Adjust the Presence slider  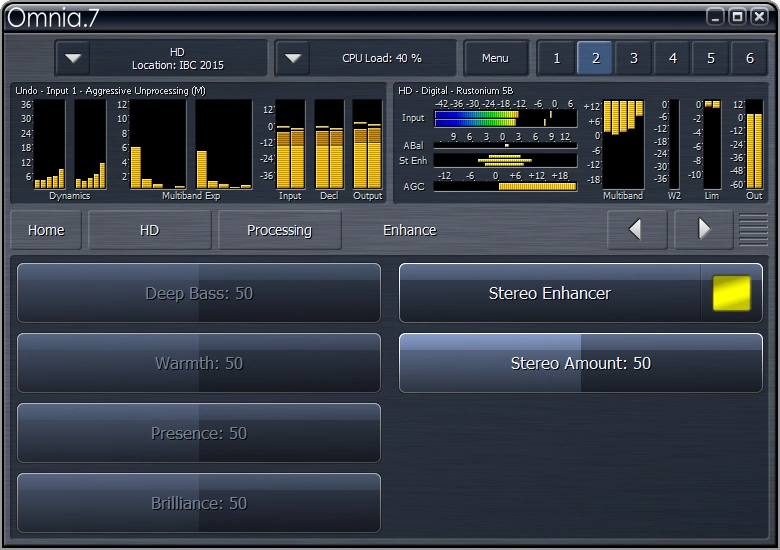(199, 433)
